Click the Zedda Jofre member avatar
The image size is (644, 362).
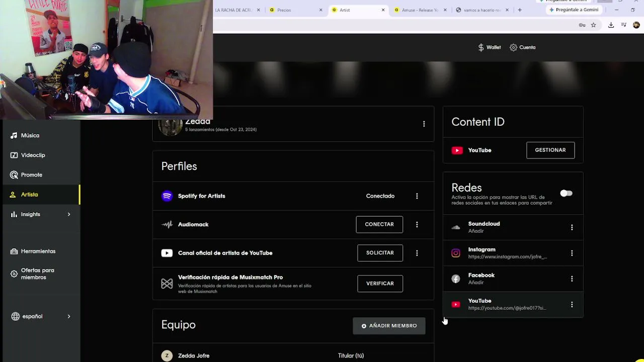pos(167,355)
